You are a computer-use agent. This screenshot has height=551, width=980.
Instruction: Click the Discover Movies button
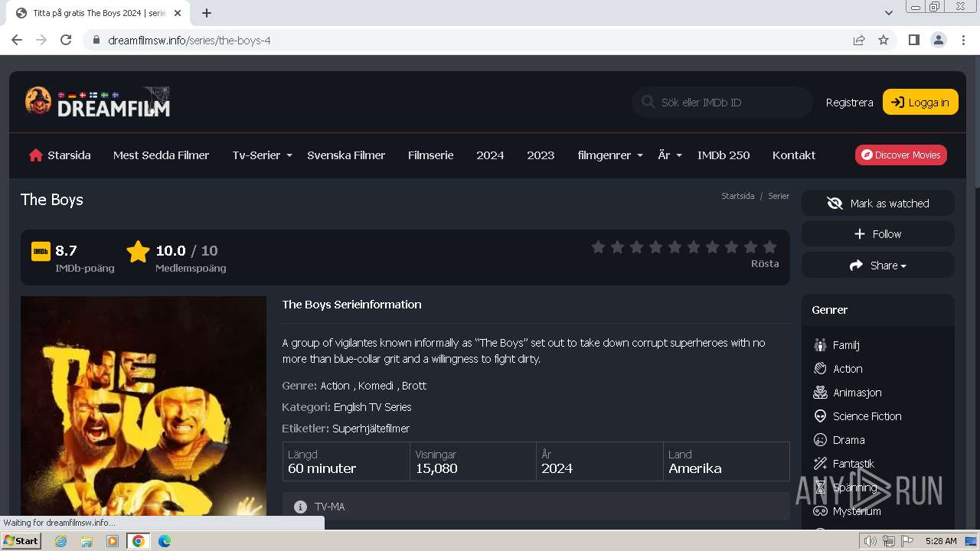[901, 155]
